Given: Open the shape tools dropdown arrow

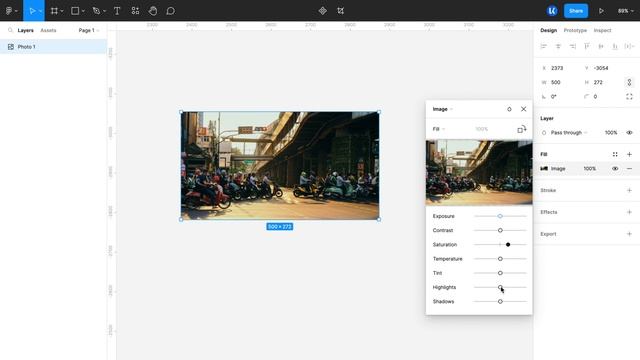Looking at the screenshot, I should pos(83,11).
